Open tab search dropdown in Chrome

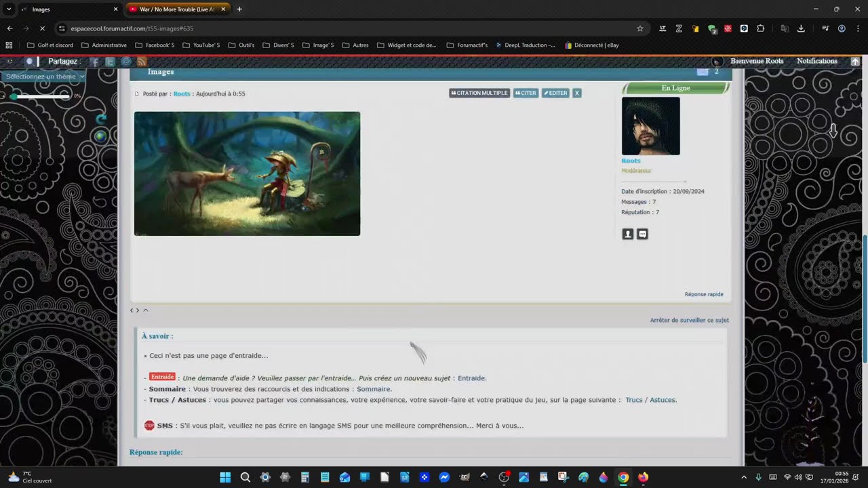9,9
